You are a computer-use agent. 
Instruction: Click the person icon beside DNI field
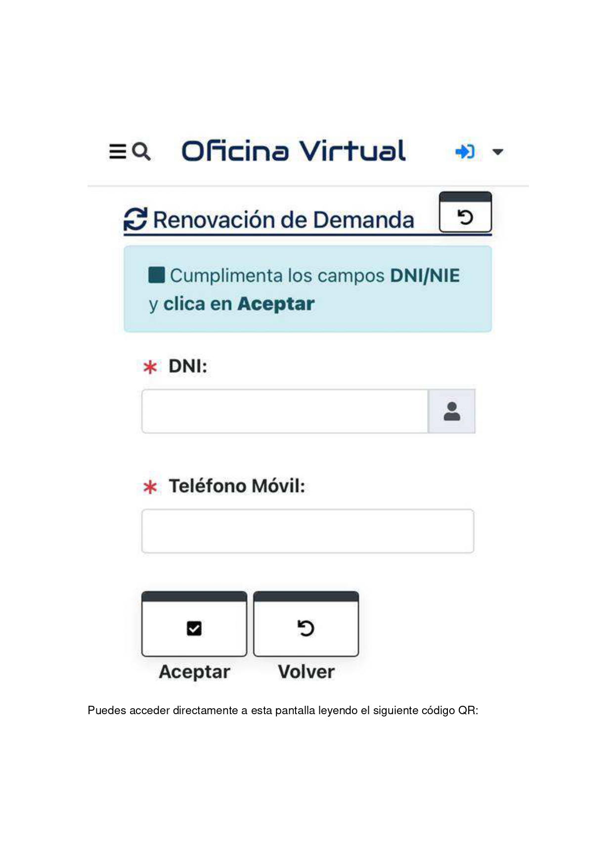click(452, 411)
